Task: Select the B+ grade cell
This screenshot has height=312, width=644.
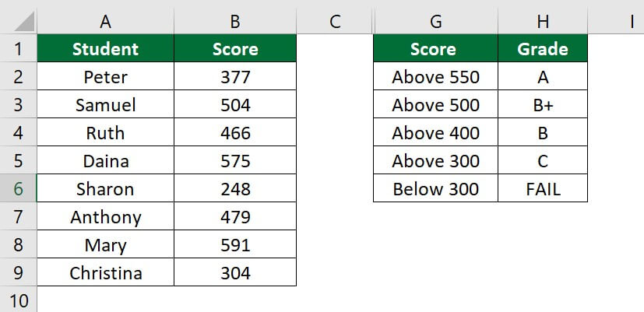Action: point(543,105)
